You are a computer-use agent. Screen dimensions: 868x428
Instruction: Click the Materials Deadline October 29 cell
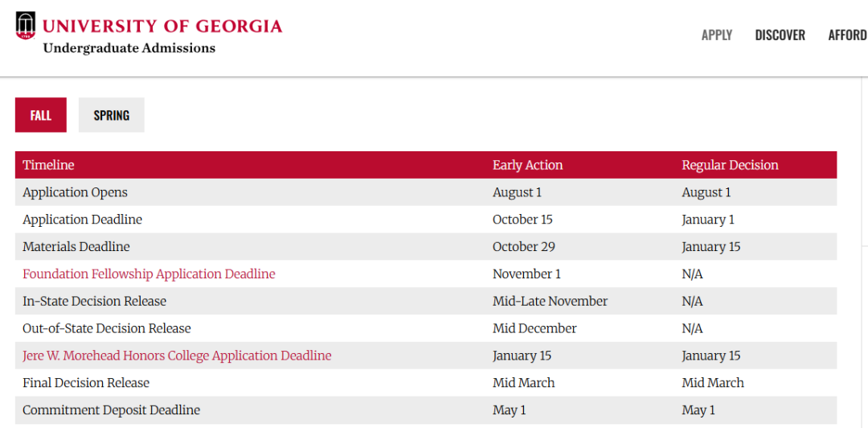tap(524, 247)
